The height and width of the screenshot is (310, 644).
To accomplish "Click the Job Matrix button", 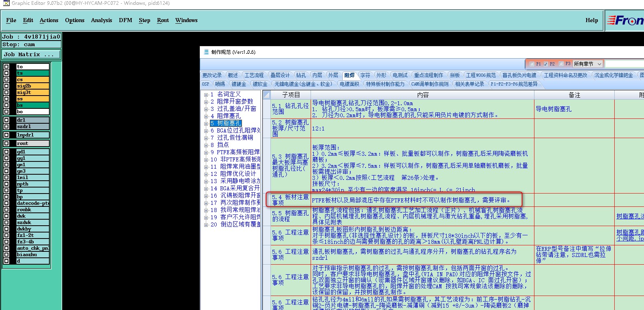I will tap(31, 55).
